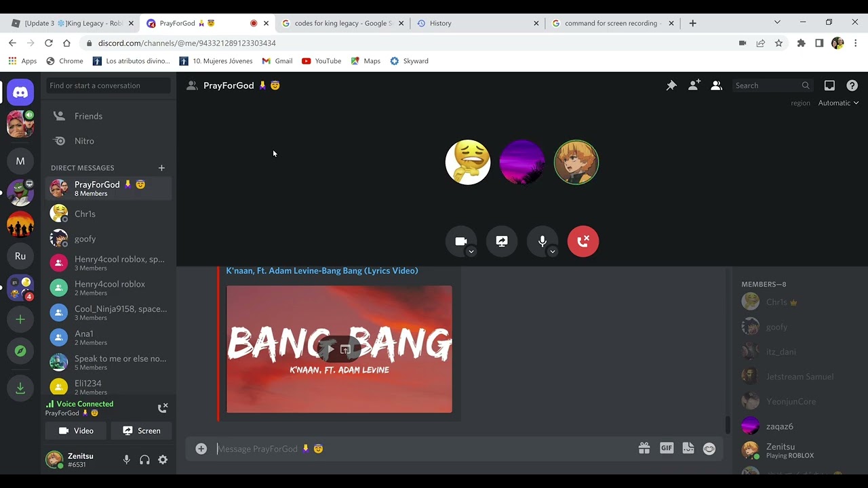Switch to History browser tab
Image resolution: width=868 pixels, height=488 pixels.
coord(477,23)
